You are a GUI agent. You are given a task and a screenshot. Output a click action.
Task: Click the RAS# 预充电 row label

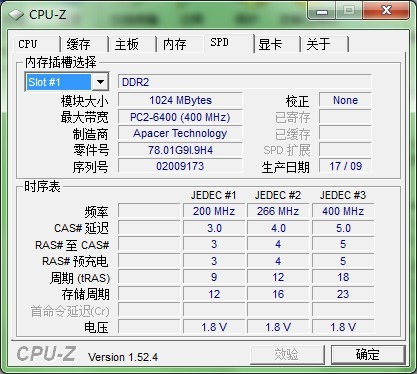tap(75, 261)
